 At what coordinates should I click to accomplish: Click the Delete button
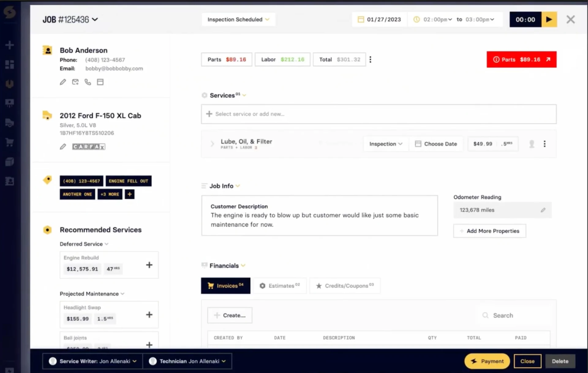560,361
